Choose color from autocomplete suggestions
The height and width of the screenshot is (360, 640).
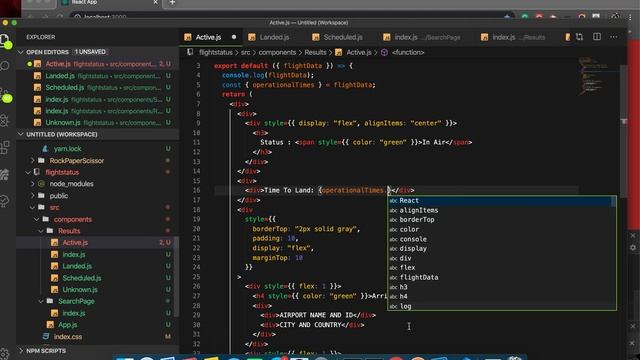pos(501,229)
